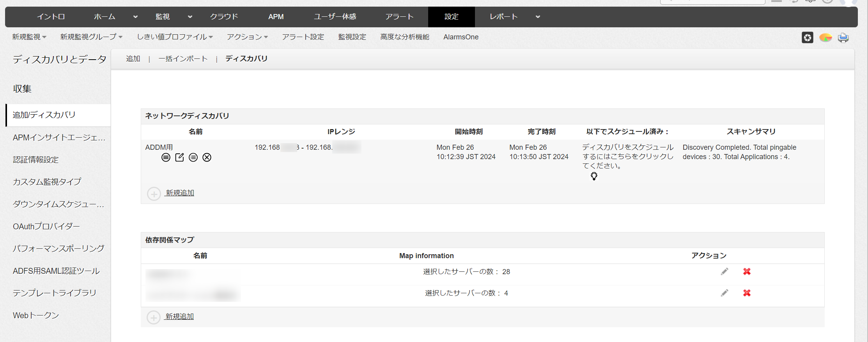Expand the 新規監視 dropdown
This screenshot has width=868, height=342.
(29, 37)
